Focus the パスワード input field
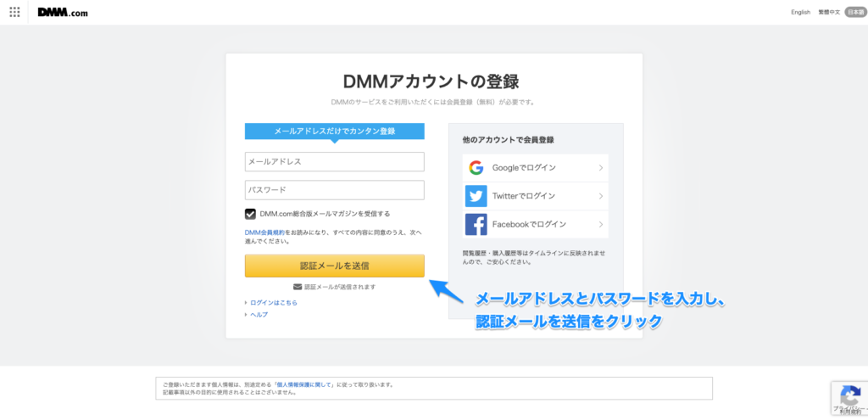The image size is (868, 420). coord(334,190)
